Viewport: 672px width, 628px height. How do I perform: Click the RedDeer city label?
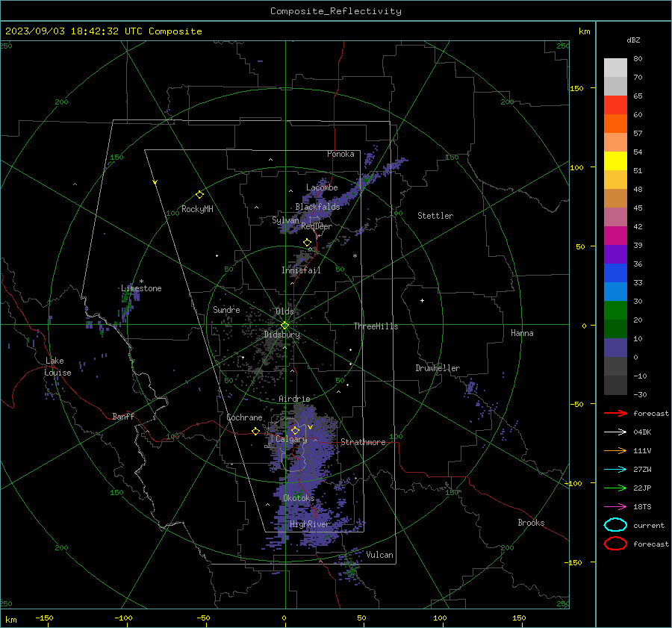pos(317,226)
